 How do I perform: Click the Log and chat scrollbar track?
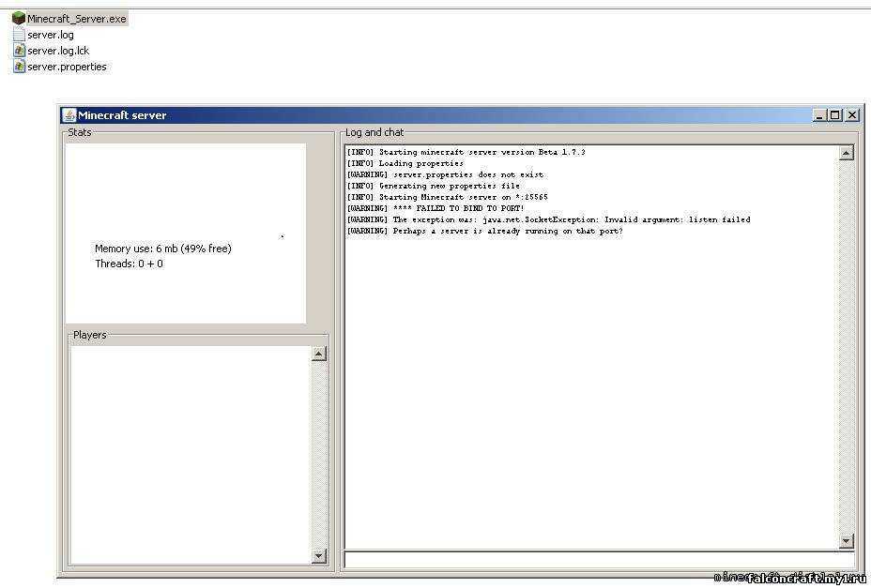(x=847, y=347)
